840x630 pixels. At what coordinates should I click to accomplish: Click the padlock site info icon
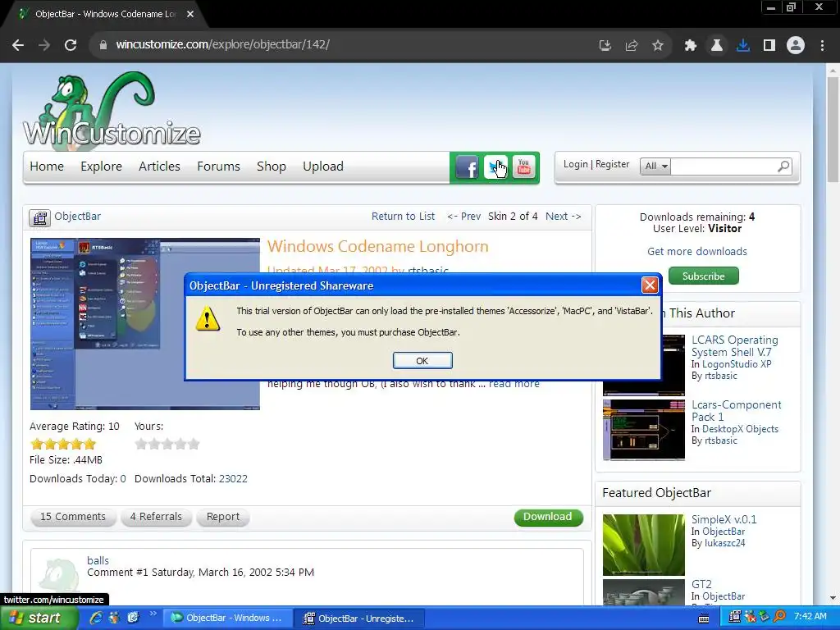tap(103, 45)
